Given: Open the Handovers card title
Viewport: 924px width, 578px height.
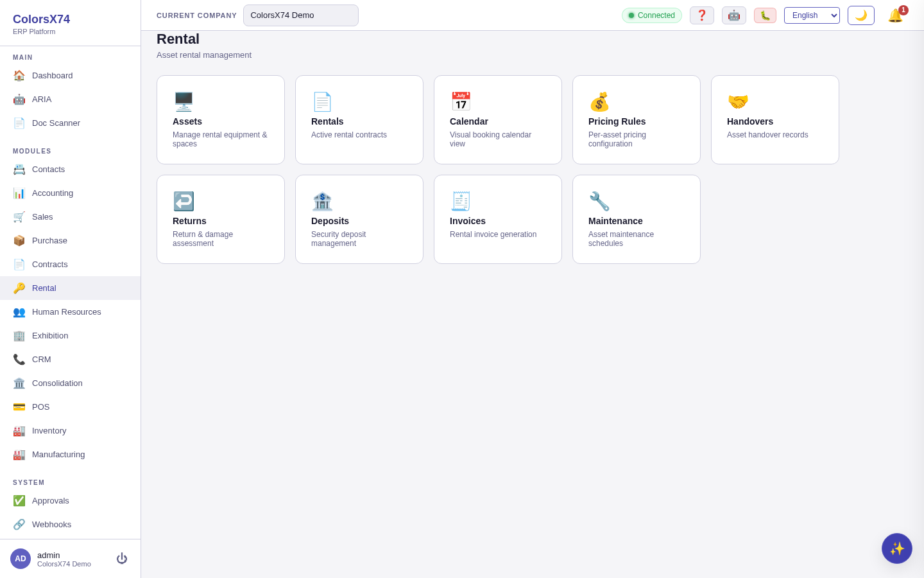Looking at the screenshot, I should coord(750,121).
